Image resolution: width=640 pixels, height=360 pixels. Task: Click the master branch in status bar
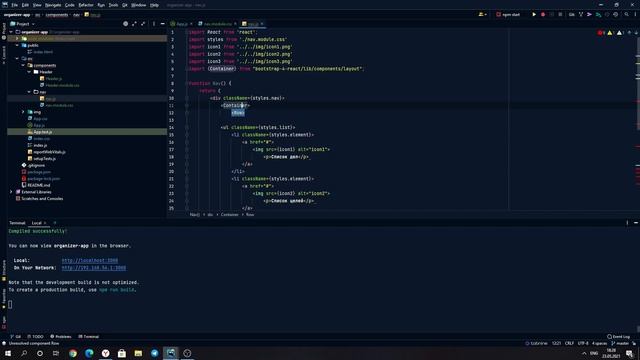click(620, 343)
